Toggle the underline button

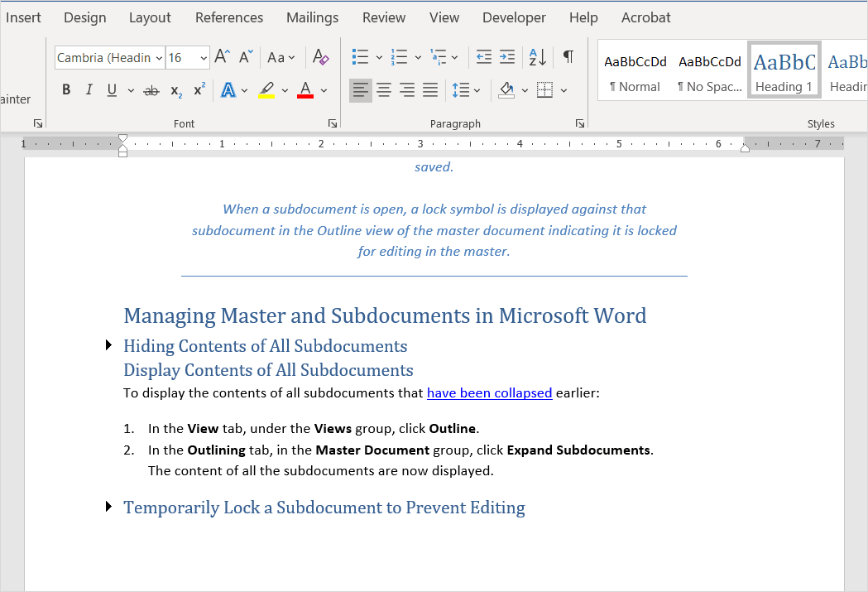[x=110, y=89]
